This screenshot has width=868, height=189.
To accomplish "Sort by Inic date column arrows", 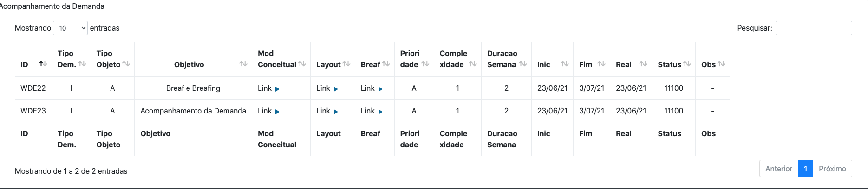I will (x=565, y=64).
